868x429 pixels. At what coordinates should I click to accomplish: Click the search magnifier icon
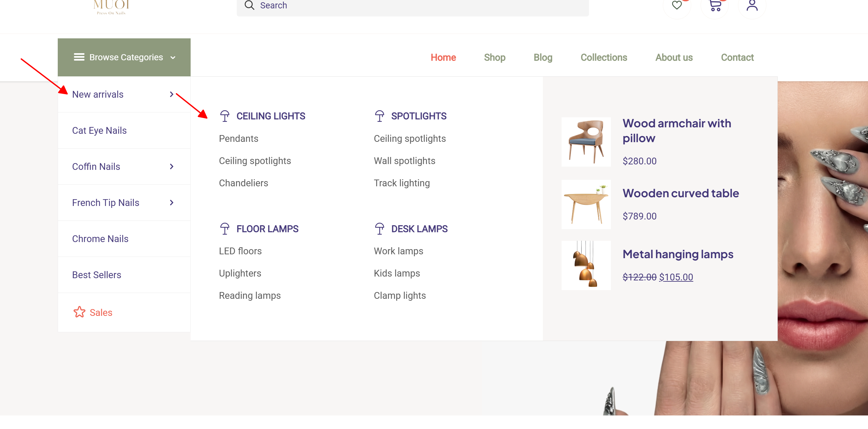point(249,5)
